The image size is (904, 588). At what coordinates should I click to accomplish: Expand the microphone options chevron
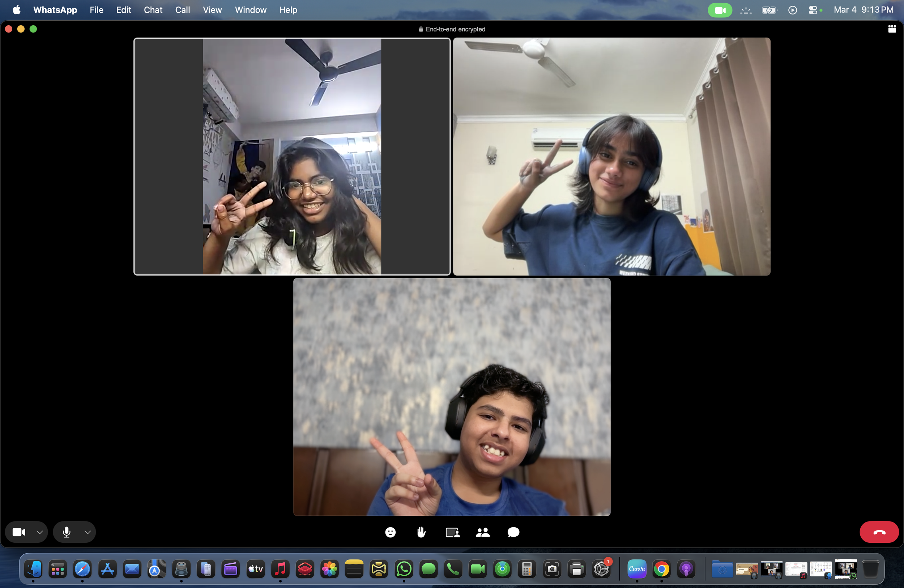(88, 532)
